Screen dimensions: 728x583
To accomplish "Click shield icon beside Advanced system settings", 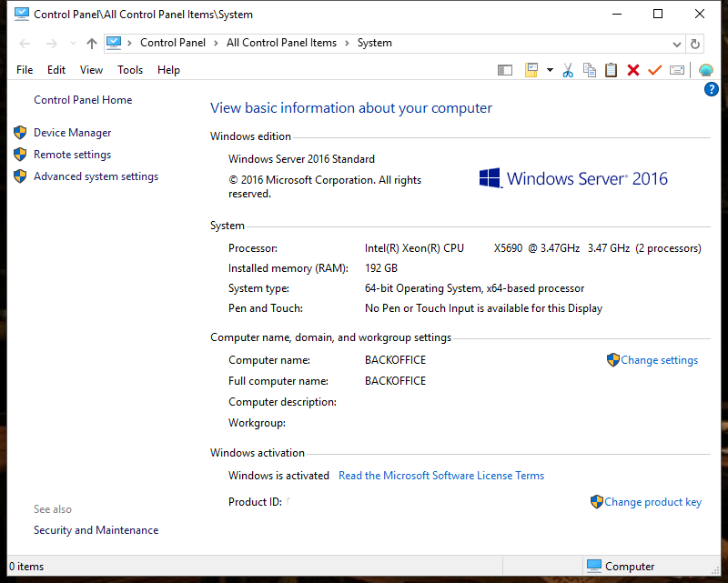I will click(x=20, y=176).
